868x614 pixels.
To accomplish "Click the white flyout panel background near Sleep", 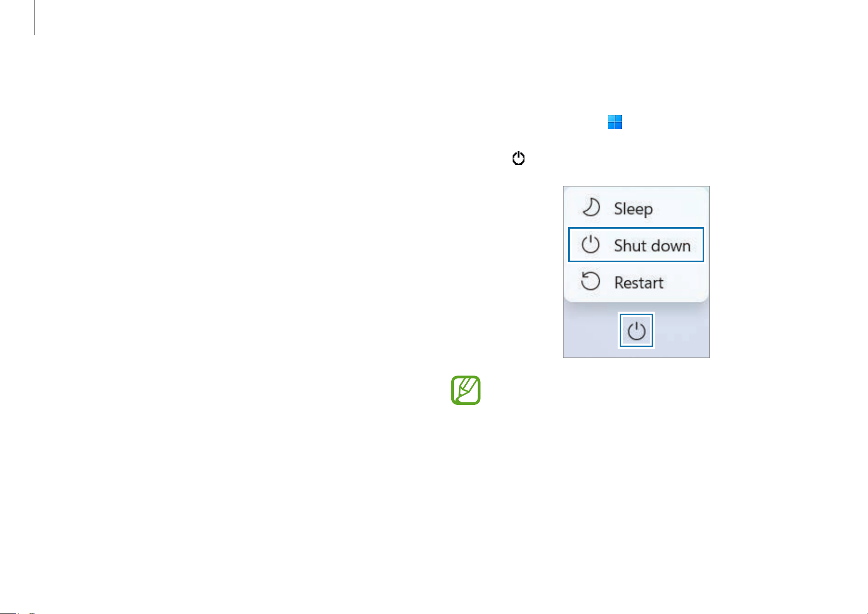I will (680, 208).
